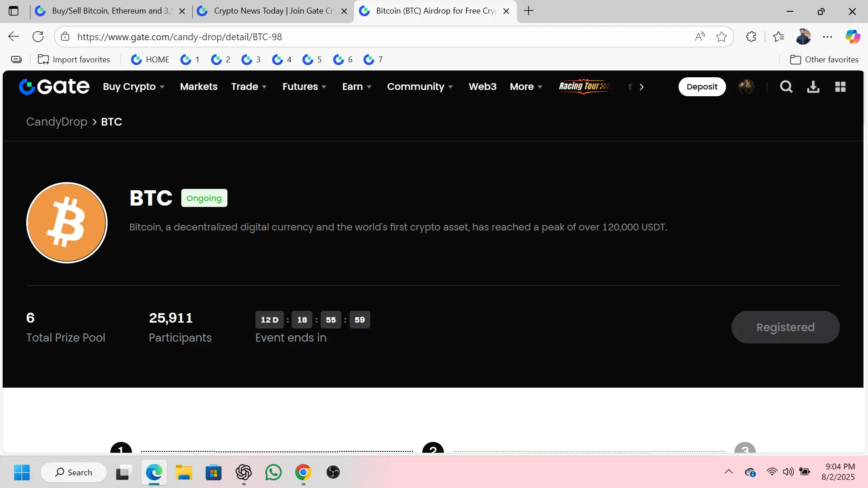Open Windows Start menu
This screenshot has width=868, height=488.
(22, 473)
